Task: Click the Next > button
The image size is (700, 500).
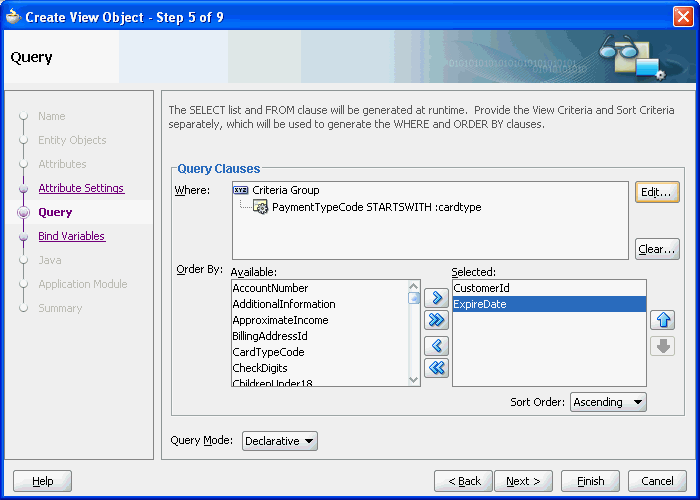Action: click(523, 481)
